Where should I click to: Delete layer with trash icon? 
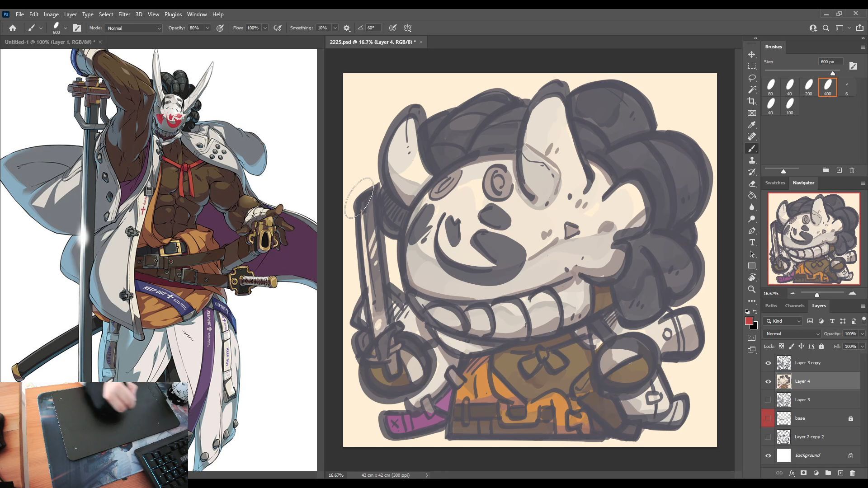852,473
